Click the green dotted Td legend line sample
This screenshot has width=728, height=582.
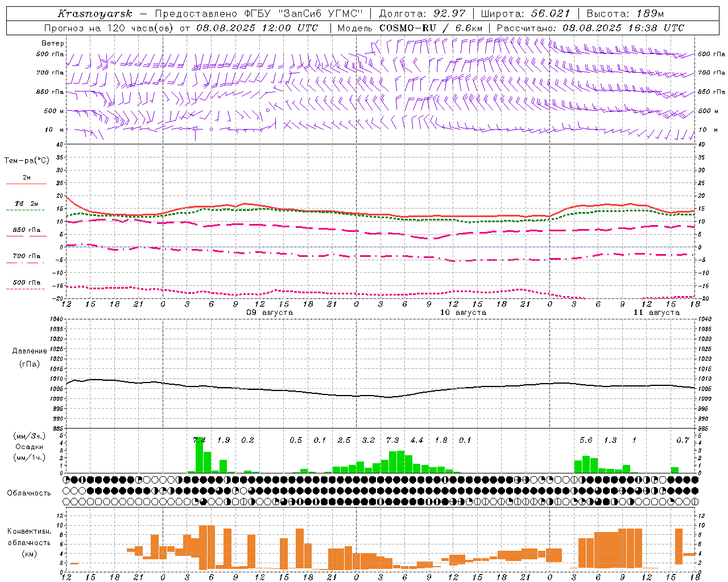point(26,210)
